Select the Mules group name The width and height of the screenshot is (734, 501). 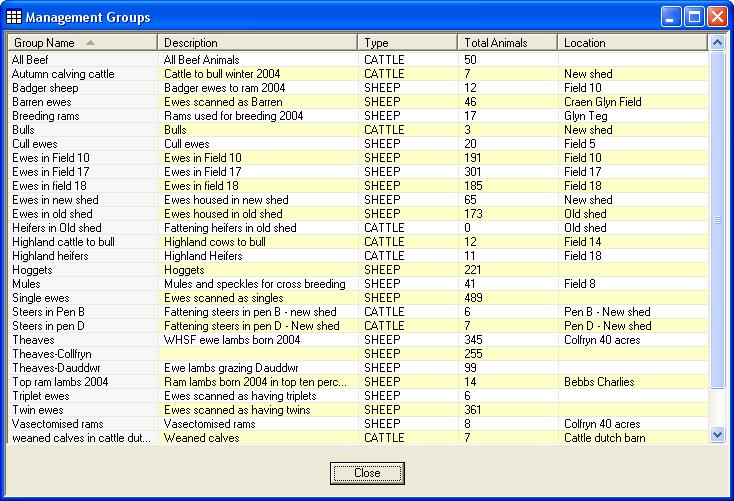[26, 284]
